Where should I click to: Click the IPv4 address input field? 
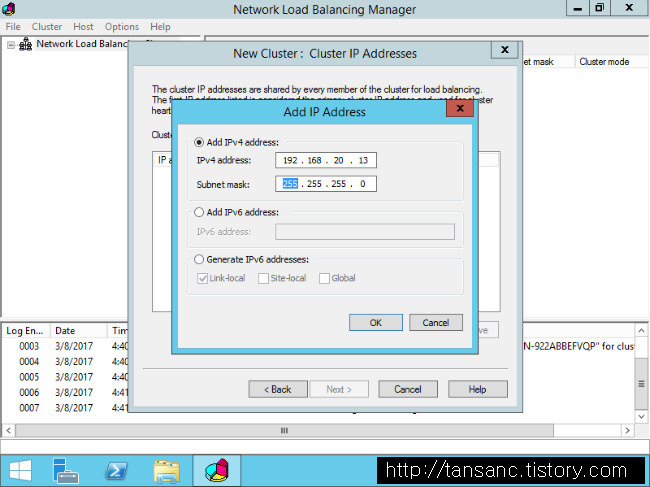pos(326,160)
